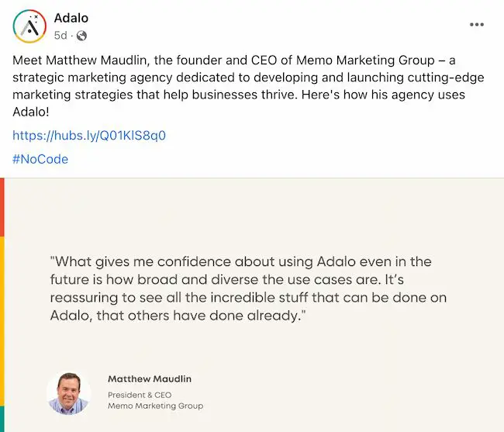View Matthew Maudlin's headshot photo
The height and width of the screenshot is (432, 504).
coord(68,393)
